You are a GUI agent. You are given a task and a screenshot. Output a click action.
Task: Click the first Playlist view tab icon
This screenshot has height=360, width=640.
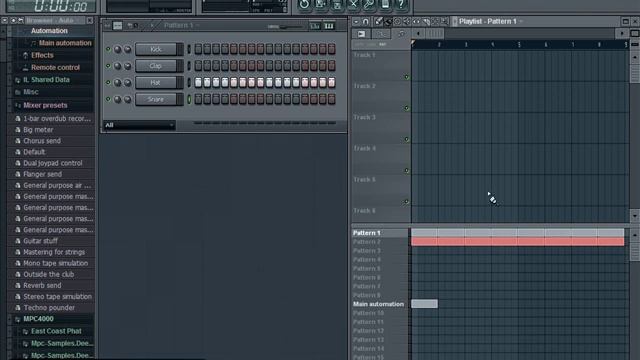point(362,34)
